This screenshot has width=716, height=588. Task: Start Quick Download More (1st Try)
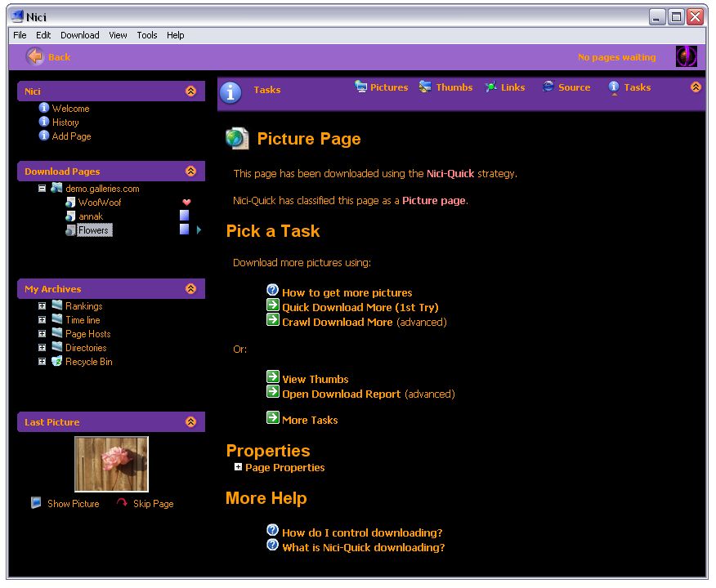360,307
